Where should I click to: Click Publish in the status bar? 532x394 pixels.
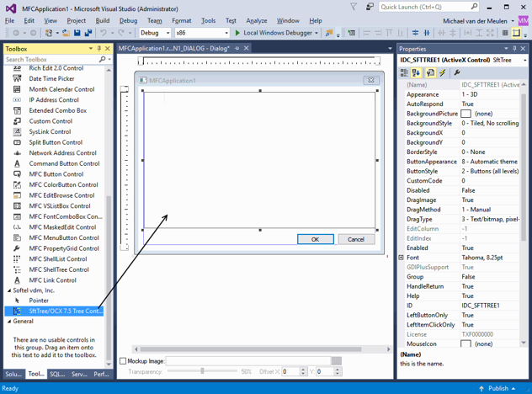click(498, 388)
